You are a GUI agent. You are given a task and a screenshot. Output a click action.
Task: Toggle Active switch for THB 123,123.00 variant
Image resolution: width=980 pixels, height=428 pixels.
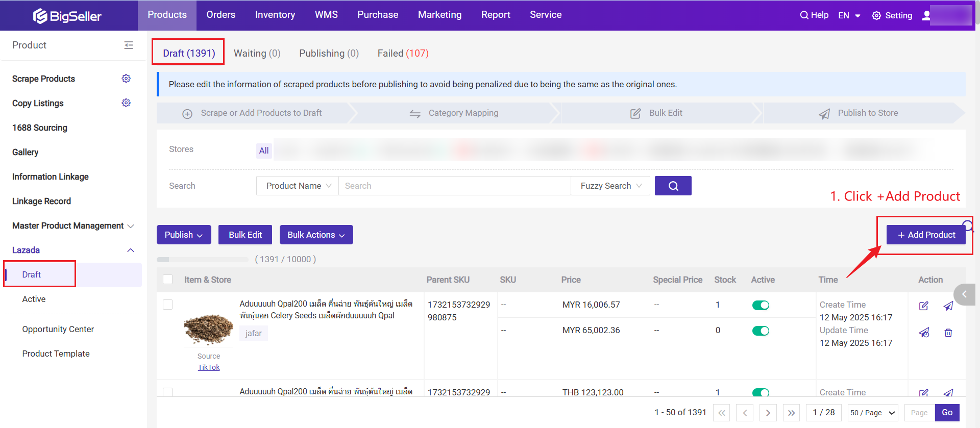coord(761,392)
